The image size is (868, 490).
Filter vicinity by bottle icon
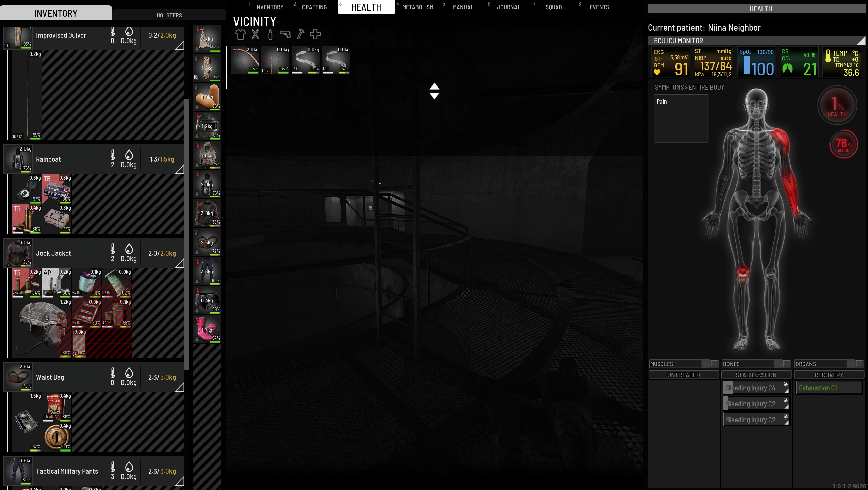[x=270, y=34]
